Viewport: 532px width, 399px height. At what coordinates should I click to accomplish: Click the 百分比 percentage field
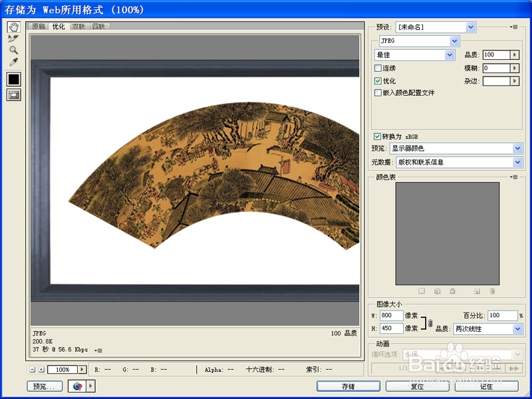[503, 315]
